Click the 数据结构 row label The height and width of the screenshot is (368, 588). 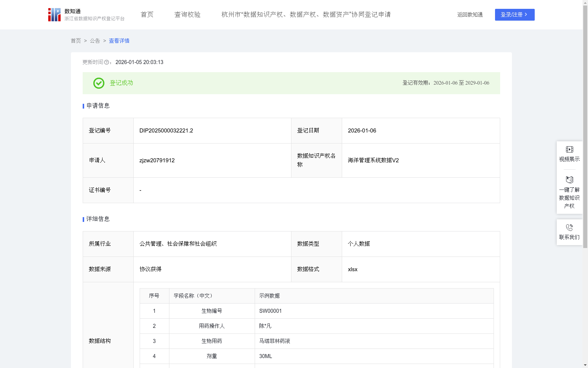[x=100, y=341]
